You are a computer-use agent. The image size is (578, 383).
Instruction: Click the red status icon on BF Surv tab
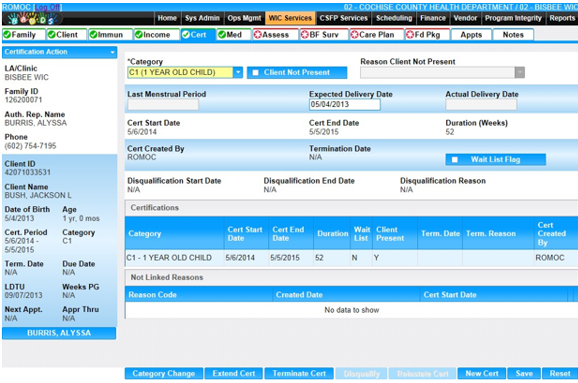pyautogui.click(x=305, y=35)
